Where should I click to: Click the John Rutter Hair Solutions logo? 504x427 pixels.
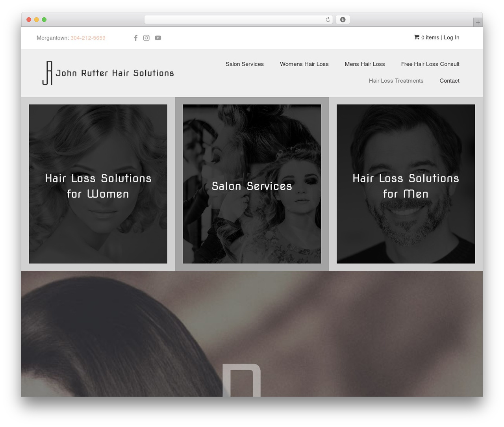point(108,73)
